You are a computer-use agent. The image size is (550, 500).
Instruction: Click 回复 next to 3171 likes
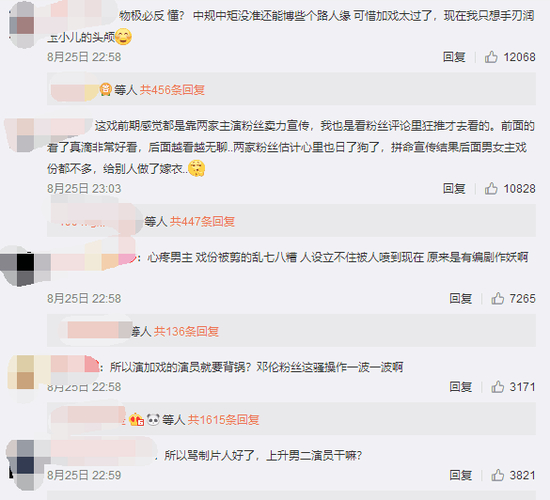click(461, 387)
